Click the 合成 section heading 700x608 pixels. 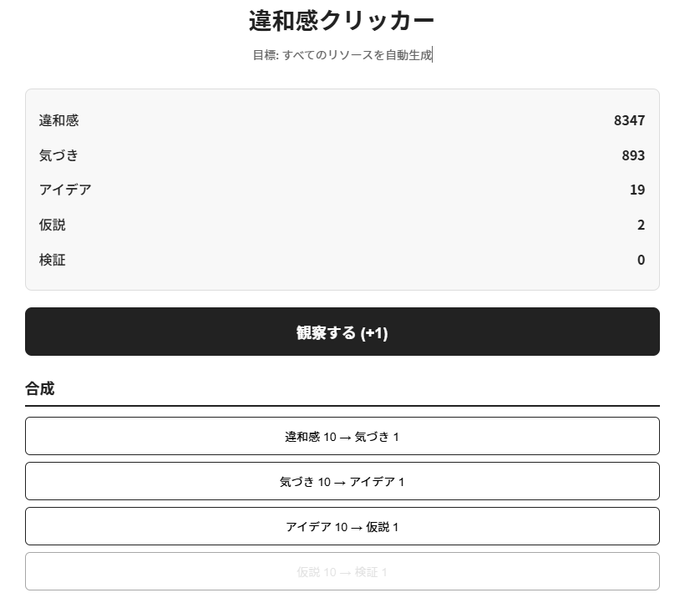[40, 388]
